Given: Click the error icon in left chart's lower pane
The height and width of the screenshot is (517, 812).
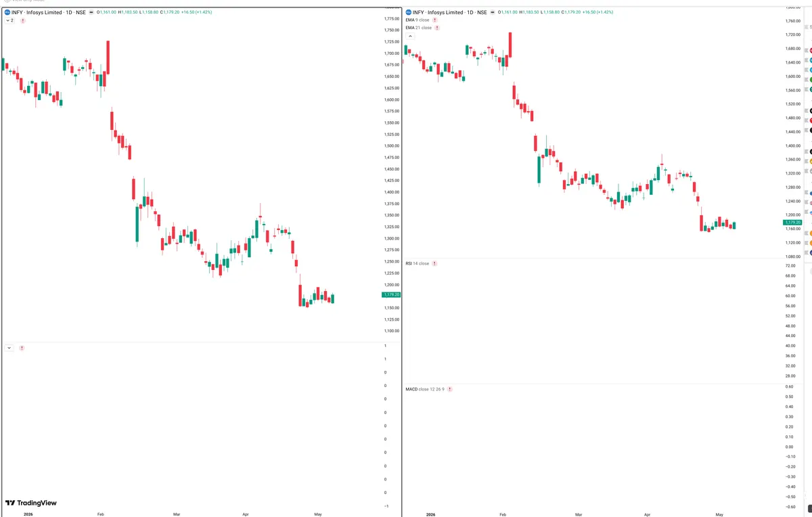Looking at the screenshot, I should coord(22,348).
